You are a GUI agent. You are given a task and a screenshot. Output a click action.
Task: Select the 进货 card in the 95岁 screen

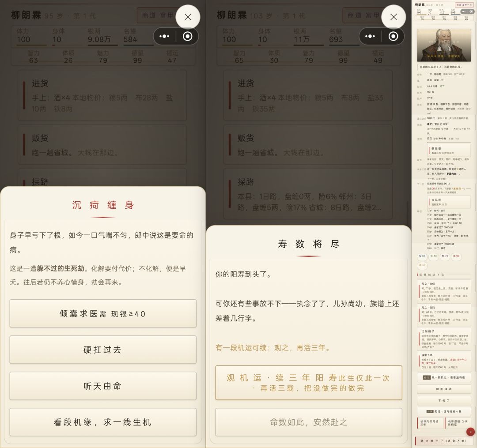coord(102,95)
